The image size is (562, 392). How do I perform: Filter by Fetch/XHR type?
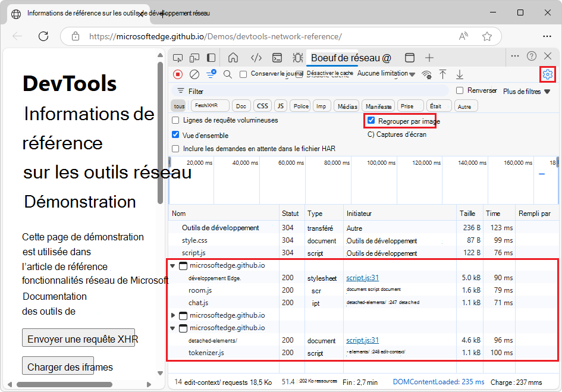[210, 105]
